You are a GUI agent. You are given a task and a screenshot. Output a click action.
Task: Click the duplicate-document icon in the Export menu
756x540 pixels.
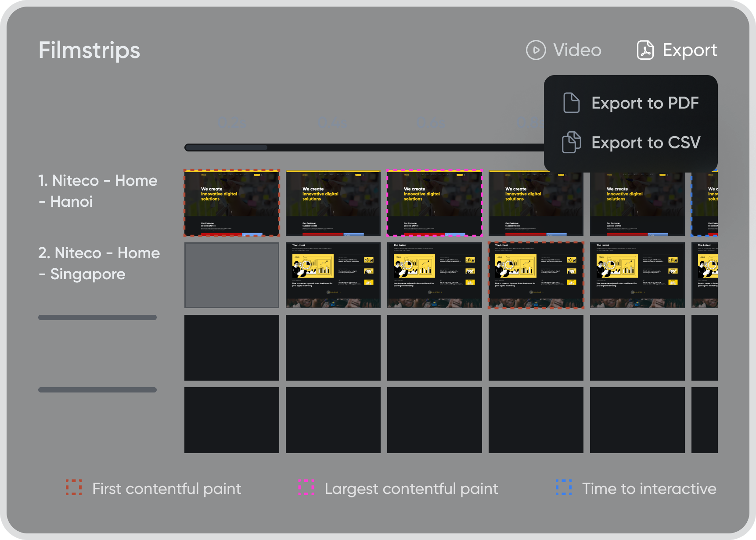coord(571,143)
